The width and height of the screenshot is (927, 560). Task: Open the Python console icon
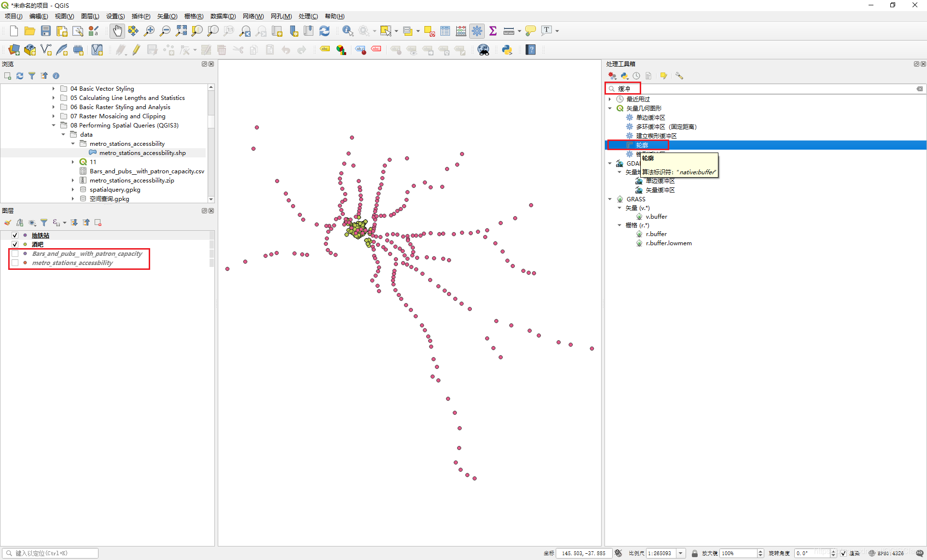pyautogui.click(x=507, y=50)
